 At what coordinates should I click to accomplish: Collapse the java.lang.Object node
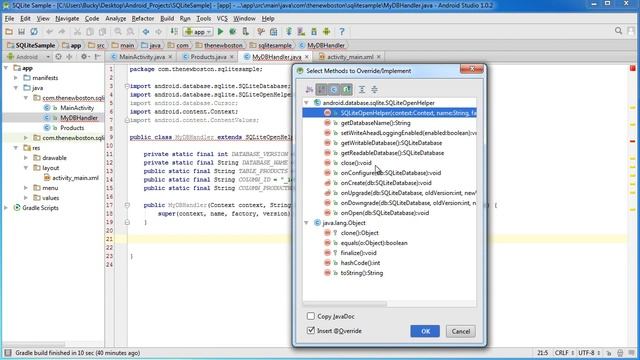click(x=306, y=223)
